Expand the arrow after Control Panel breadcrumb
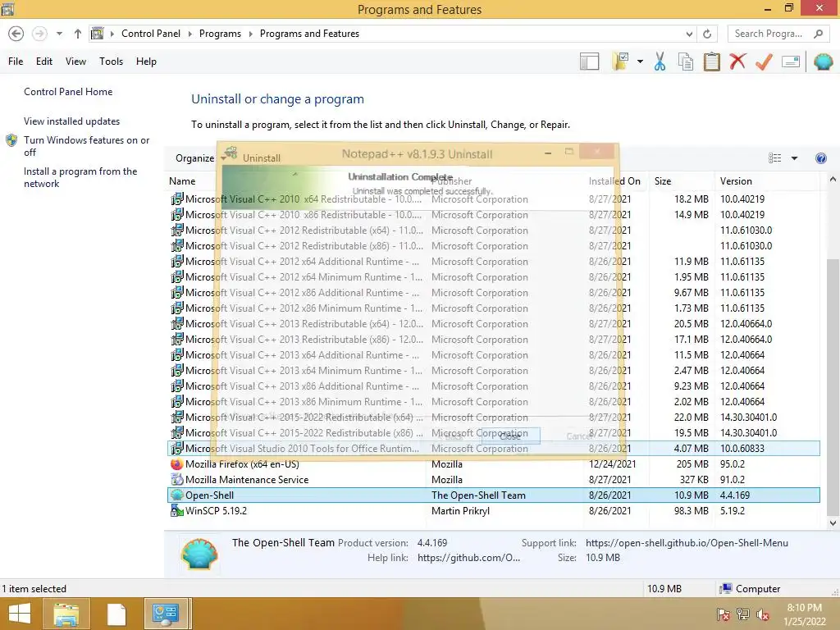This screenshot has width=840, height=630. point(189,34)
